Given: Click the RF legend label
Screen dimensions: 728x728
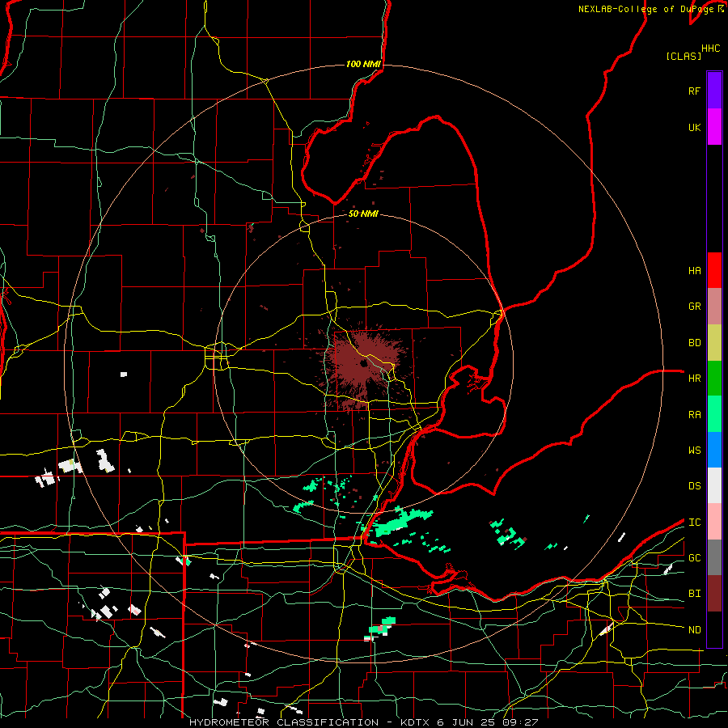Looking at the screenshot, I should (x=694, y=91).
